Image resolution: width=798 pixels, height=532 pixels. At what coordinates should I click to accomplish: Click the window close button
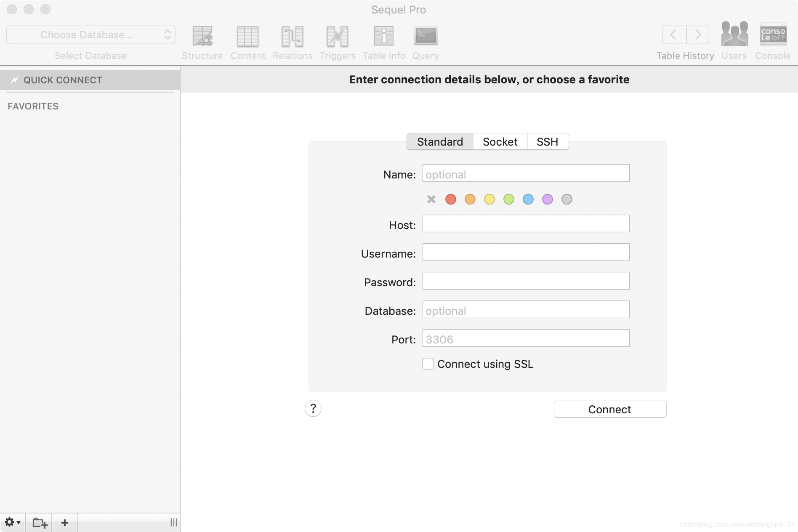[12, 9]
